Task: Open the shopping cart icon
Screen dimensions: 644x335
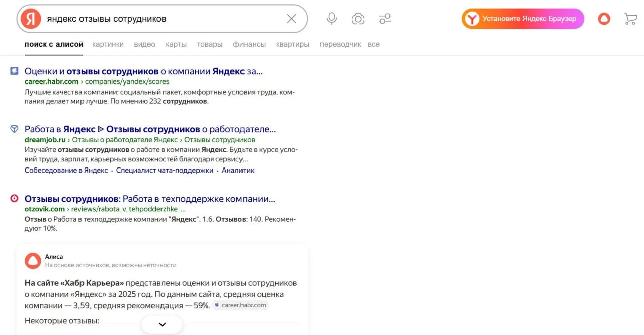Action: click(630, 18)
